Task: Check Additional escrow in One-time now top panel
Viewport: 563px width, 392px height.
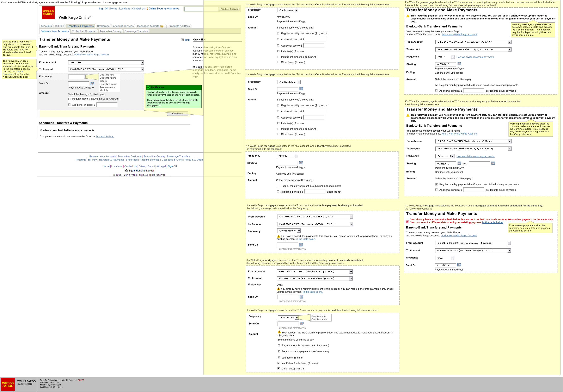Action: (x=278, y=45)
